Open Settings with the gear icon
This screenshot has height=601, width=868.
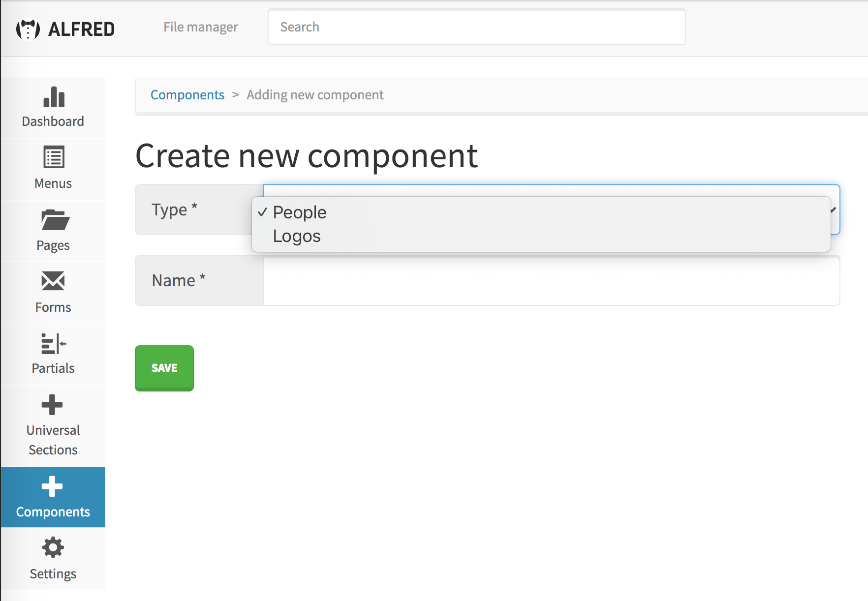pos(53,548)
